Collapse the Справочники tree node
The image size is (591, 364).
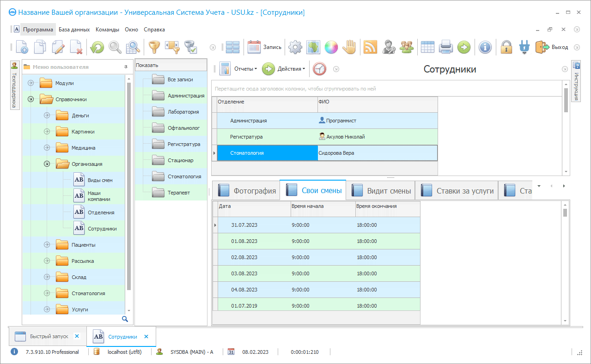[31, 99]
